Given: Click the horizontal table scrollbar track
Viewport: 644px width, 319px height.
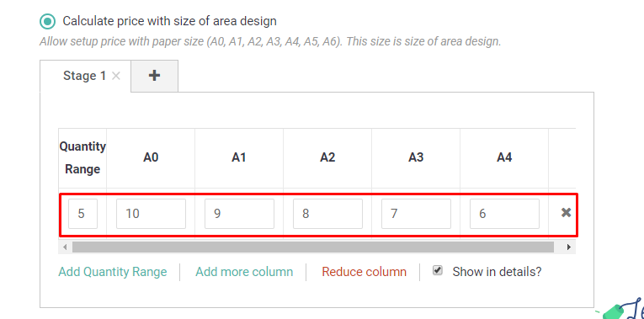Looking at the screenshot, I should coord(313,247).
